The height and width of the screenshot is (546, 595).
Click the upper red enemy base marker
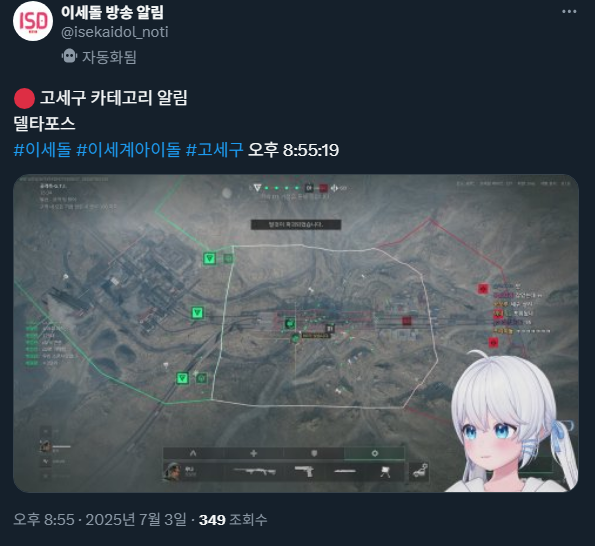(483, 289)
